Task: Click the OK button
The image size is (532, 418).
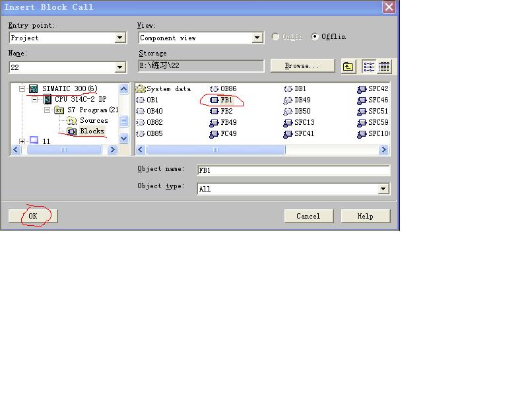Action: [33, 216]
